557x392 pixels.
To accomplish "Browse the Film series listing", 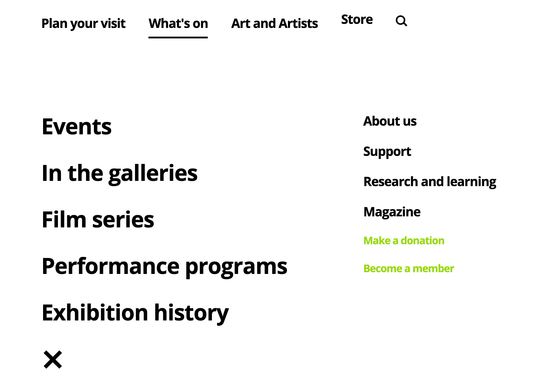I will [98, 220].
